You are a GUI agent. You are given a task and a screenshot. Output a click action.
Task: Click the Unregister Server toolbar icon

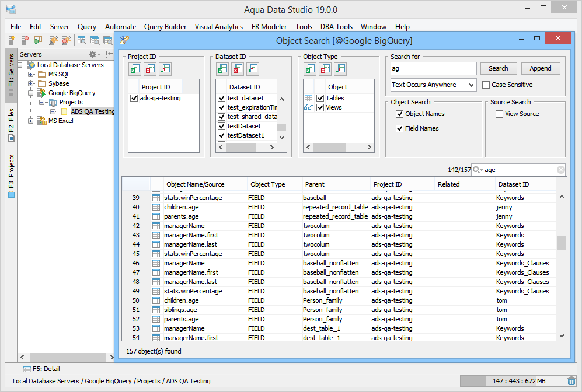click(x=25, y=40)
